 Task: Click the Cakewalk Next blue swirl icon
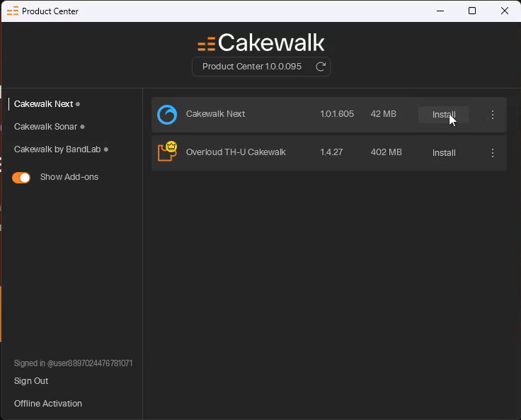[x=167, y=115]
